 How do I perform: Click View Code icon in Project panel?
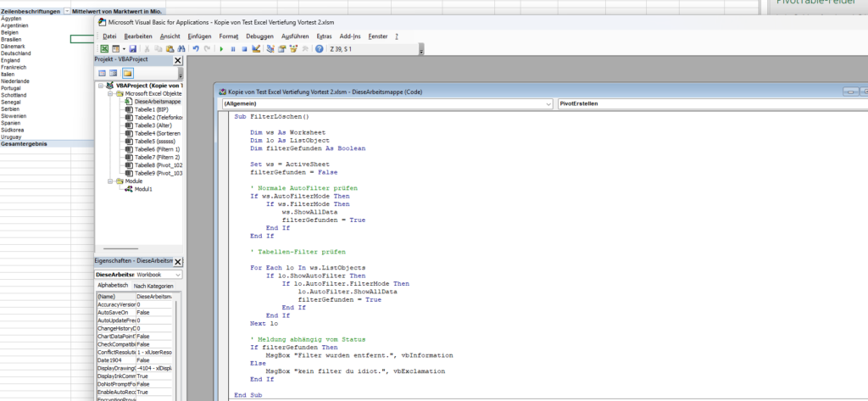pyautogui.click(x=102, y=74)
